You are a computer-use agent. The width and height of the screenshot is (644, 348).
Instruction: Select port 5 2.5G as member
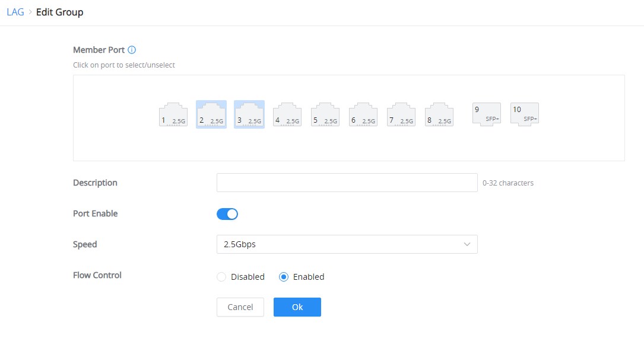tap(325, 114)
